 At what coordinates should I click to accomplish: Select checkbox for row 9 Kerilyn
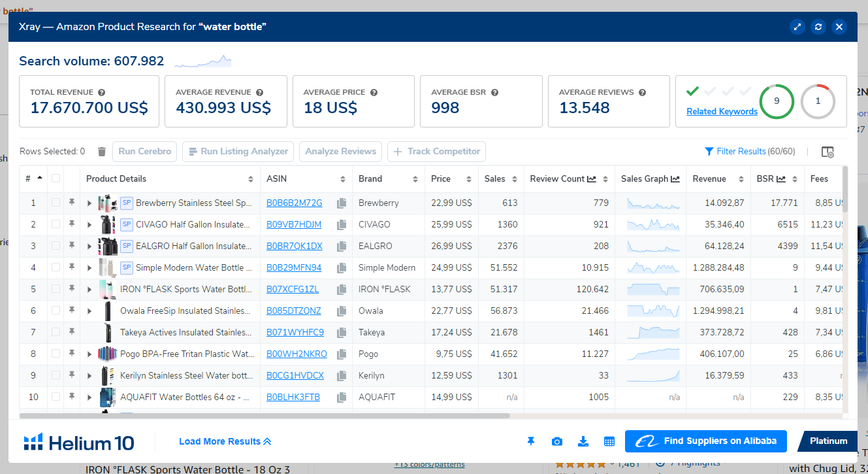tap(56, 375)
